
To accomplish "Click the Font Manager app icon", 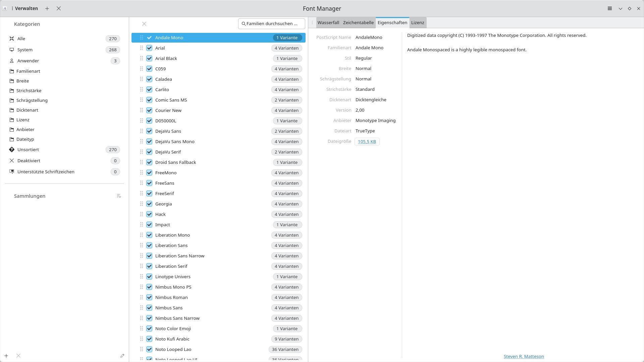I will coord(5,8).
